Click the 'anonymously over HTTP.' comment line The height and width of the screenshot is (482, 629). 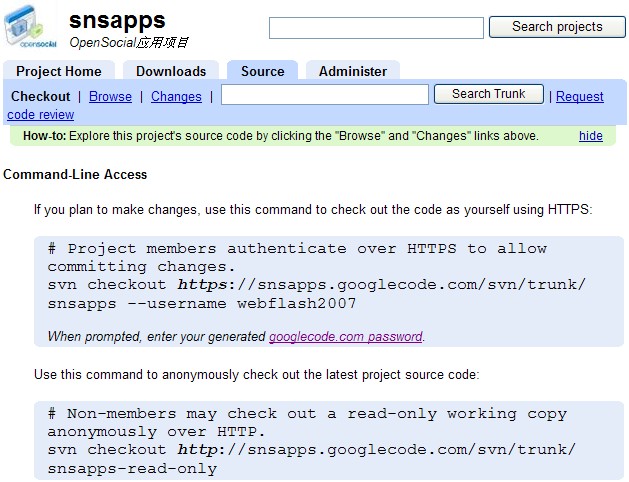pos(156,431)
